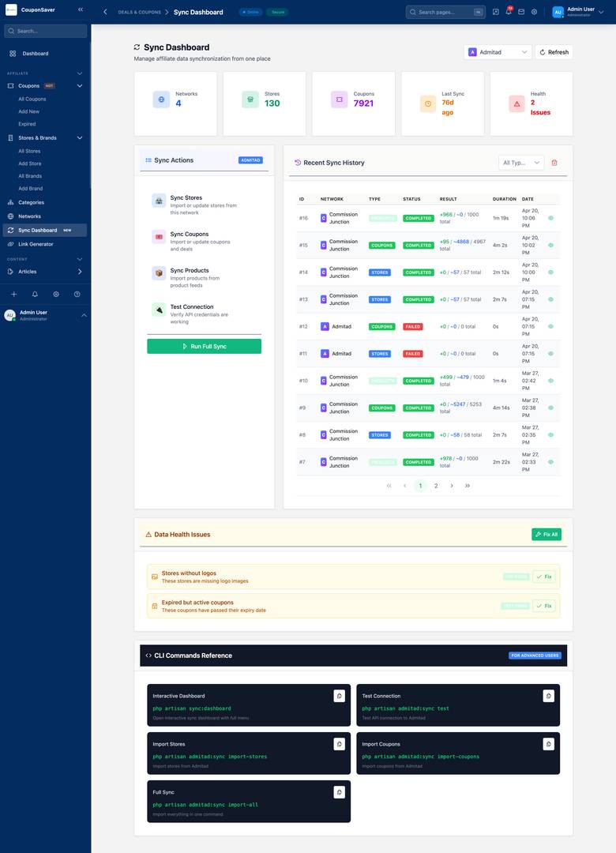Click the Coupons 7921 stat card
The width and height of the screenshot is (616, 853).
click(354, 103)
